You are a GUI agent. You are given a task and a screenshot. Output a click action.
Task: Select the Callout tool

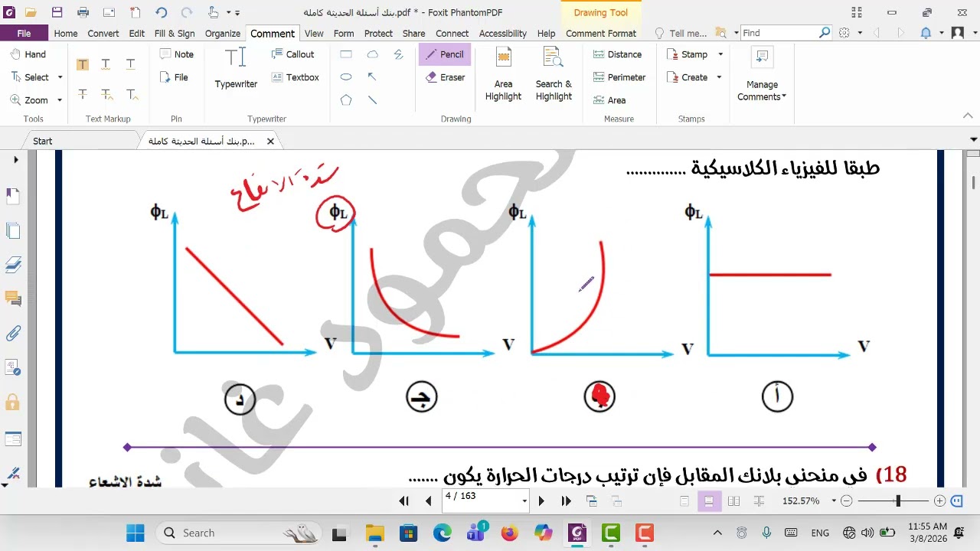click(x=292, y=54)
